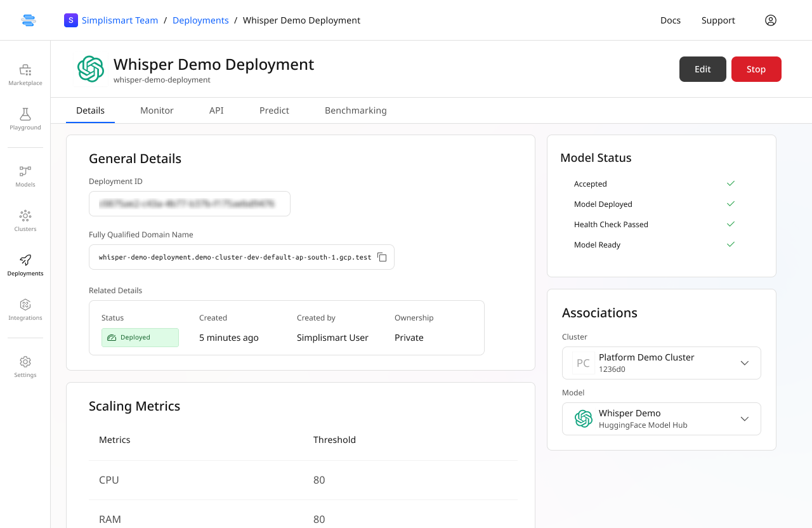This screenshot has height=528, width=812.
Task: Click the gauge icon in the Deployed badge
Action: click(x=112, y=338)
